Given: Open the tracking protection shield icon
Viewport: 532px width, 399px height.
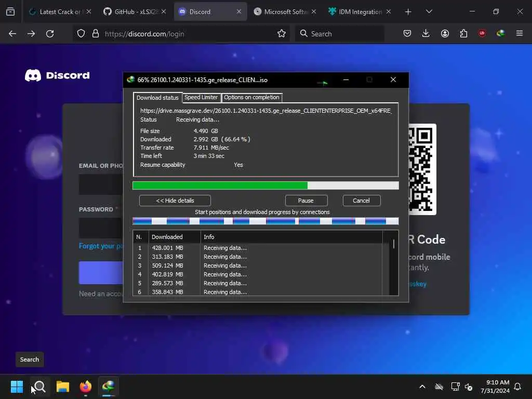Looking at the screenshot, I should click(81, 34).
